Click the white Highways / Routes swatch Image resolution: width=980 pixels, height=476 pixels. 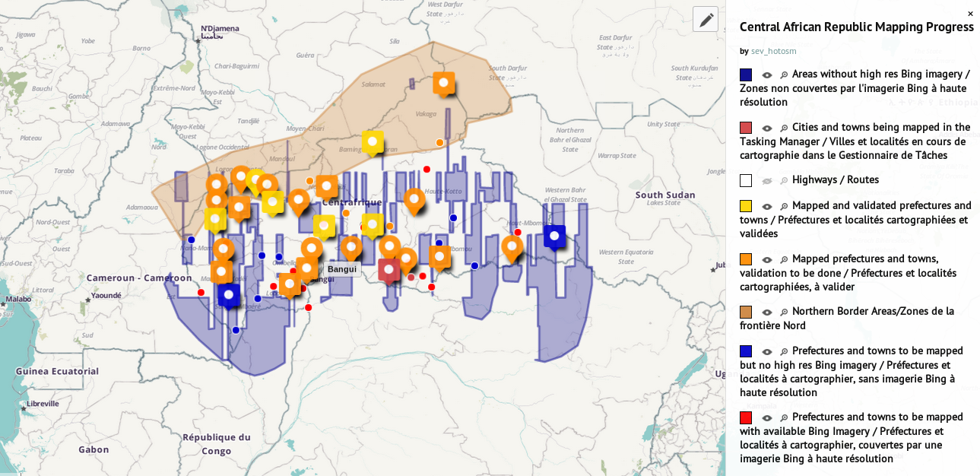(x=746, y=180)
